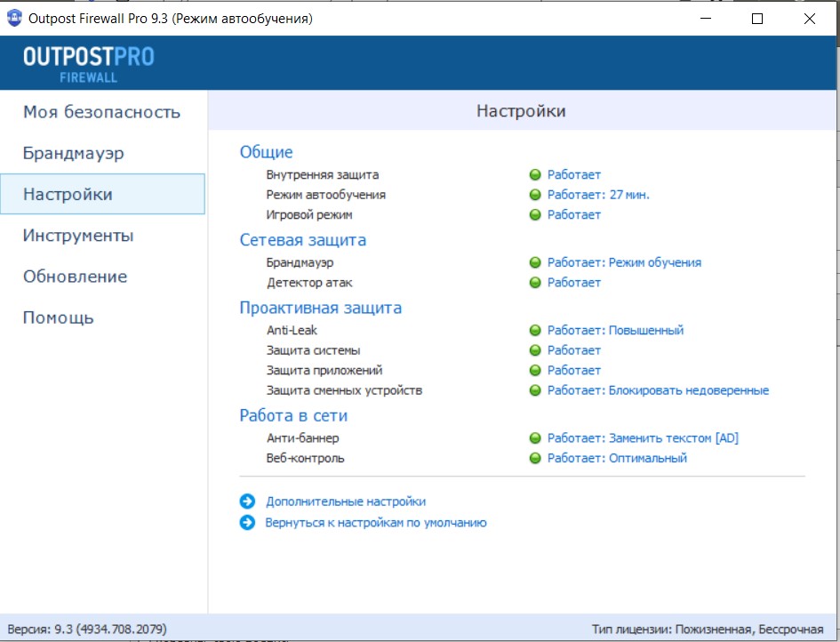Click the Веб-контроль label
Viewport: 840px width, 642px height.
(x=306, y=458)
